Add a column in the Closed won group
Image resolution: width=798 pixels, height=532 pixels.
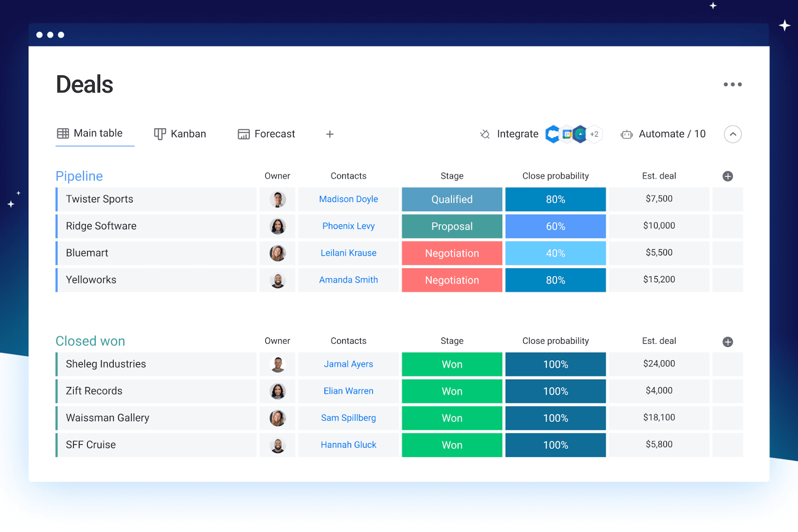pos(727,342)
